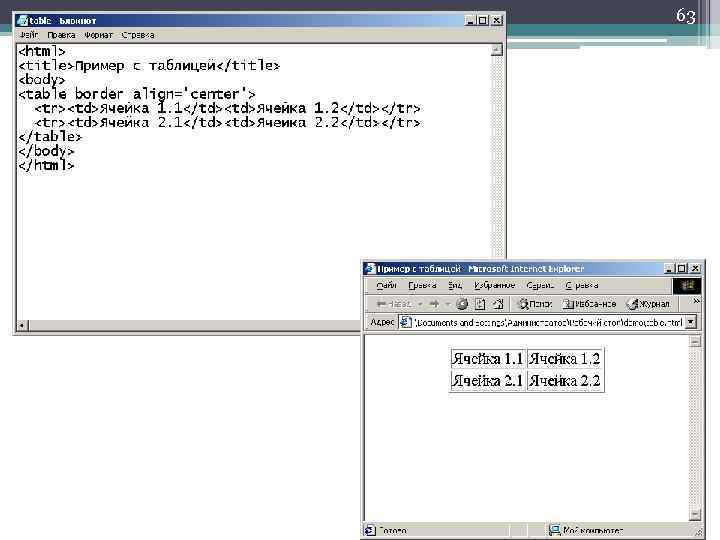720x540 pixels.
Task: Click the Internet Explorer scrollbar up arrow
Action: (x=696, y=342)
